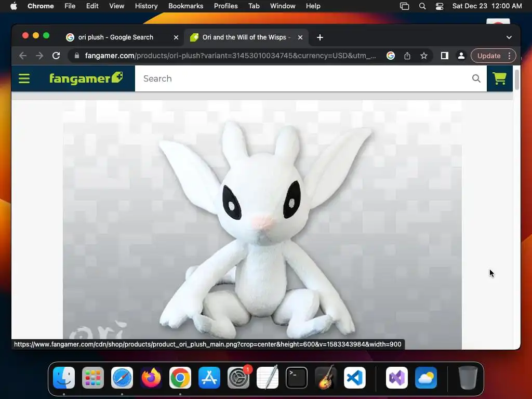Viewport: 532px width, 399px height.
Task: Open the Weather app from the dock
Action: coord(426,378)
